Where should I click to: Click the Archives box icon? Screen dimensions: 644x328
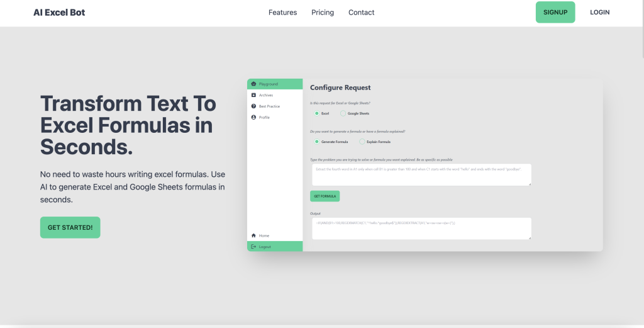(253, 95)
